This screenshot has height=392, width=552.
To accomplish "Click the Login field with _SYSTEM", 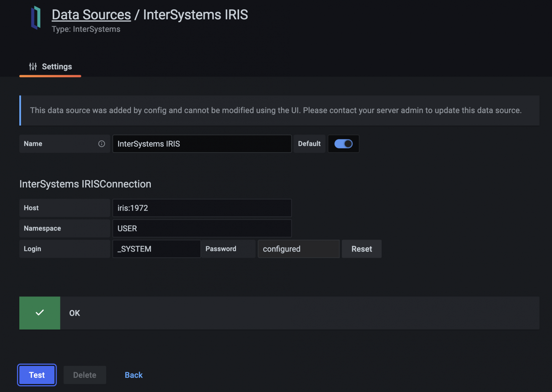I will 156,249.
